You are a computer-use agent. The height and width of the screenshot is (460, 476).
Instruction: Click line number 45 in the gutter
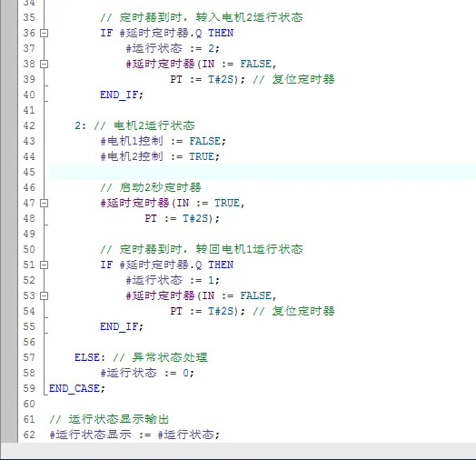29,172
